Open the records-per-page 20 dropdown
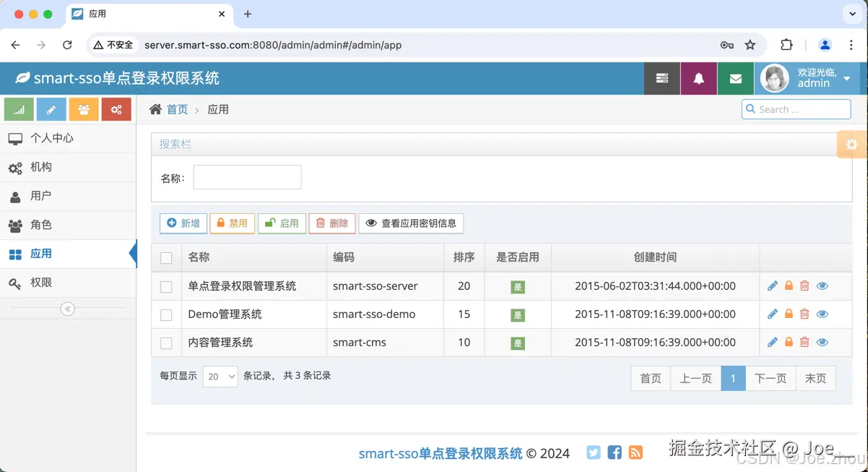The image size is (868, 472). [x=220, y=376]
